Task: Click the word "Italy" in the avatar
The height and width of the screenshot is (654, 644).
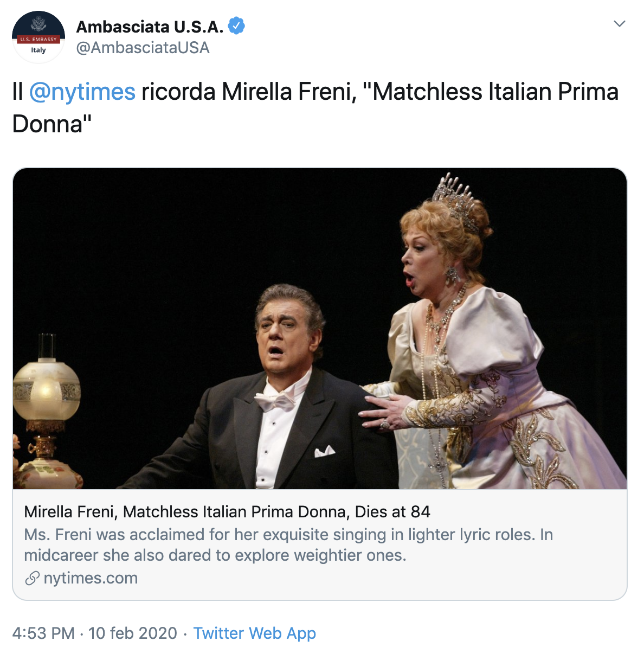Action: point(38,50)
